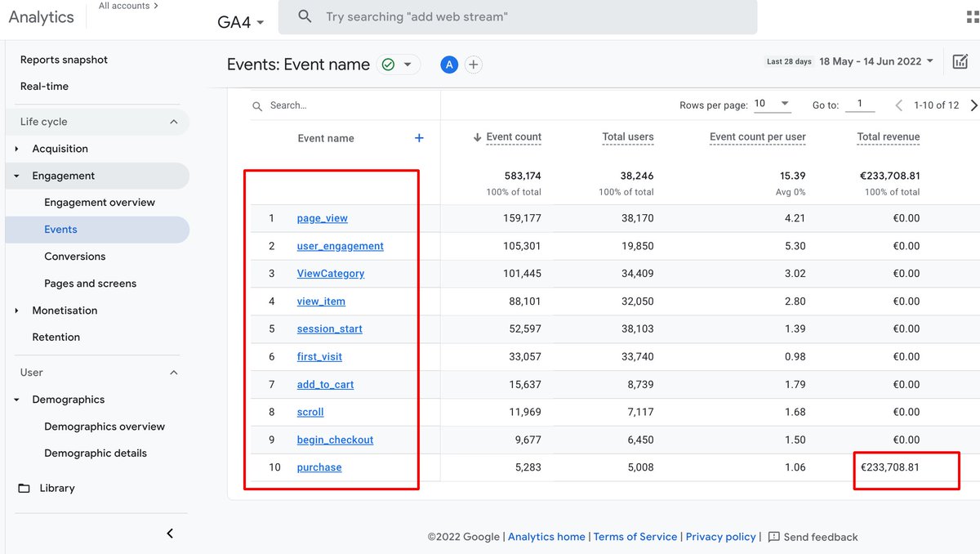Open the purchase event link
The height and width of the screenshot is (554, 980).
(318, 467)
